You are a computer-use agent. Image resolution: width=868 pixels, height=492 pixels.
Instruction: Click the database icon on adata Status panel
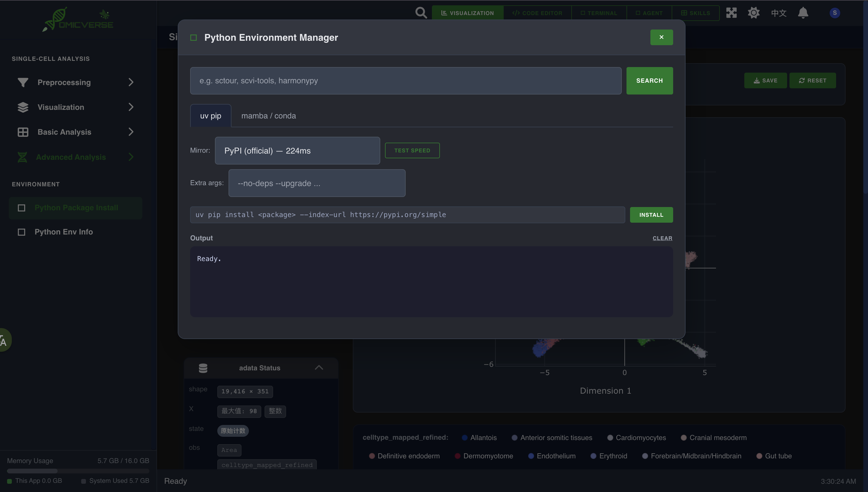click(x=203, y=368)
